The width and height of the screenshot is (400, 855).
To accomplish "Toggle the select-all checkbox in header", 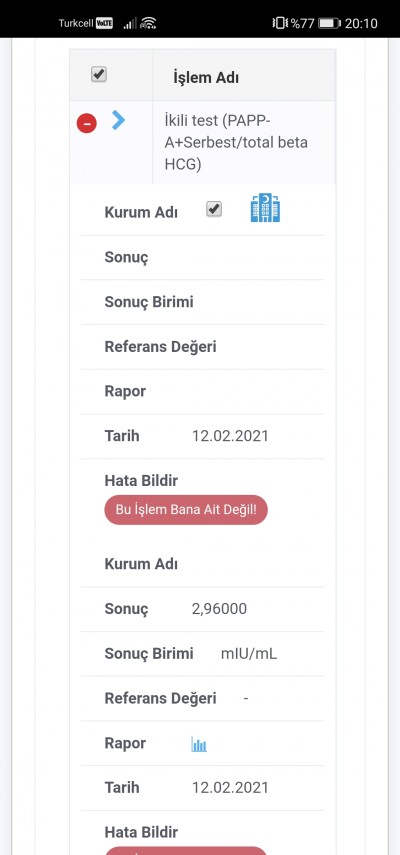I will tap(99, 75).
